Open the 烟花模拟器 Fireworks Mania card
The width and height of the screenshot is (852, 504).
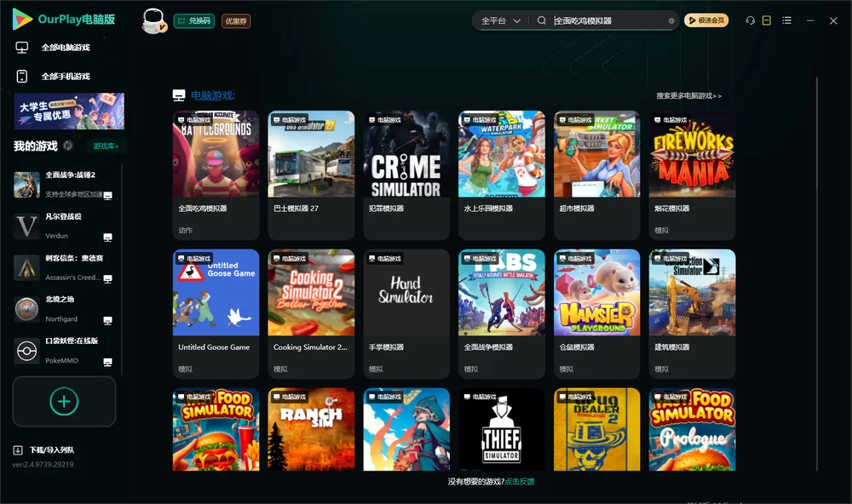click(692, 175)
